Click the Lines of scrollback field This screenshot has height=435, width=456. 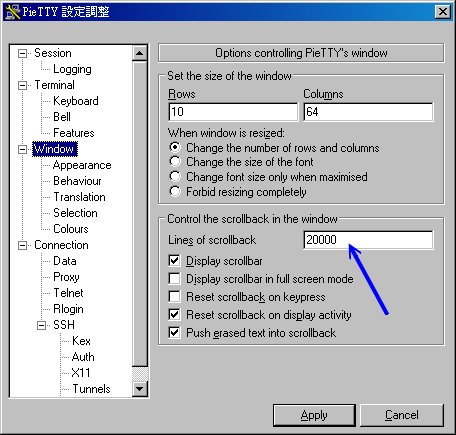click(368, 240)
